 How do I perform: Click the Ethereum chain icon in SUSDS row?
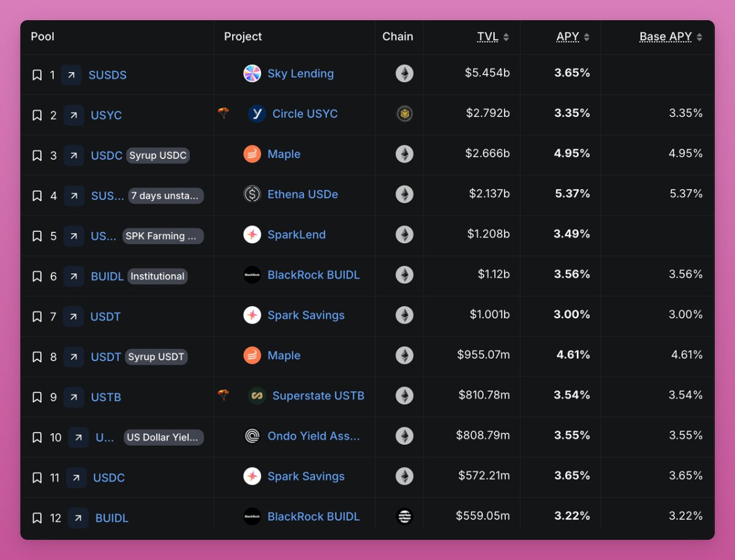404,73
